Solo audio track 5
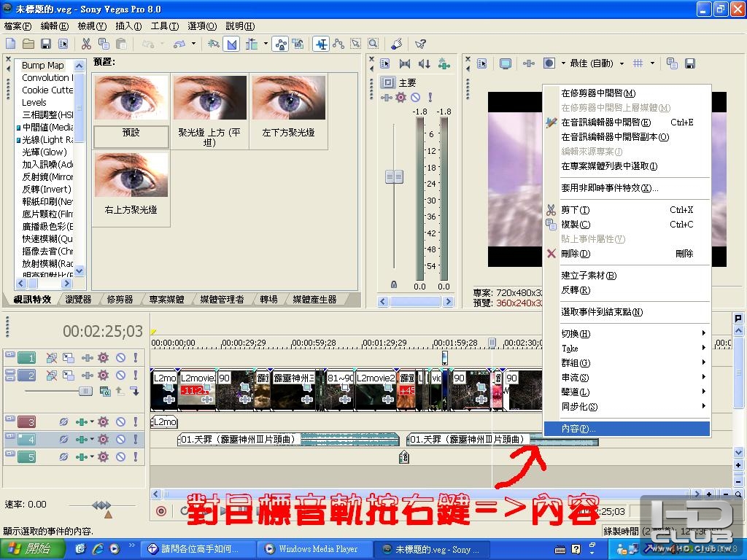The image size is (747, 560). click(x=136, y=457)
